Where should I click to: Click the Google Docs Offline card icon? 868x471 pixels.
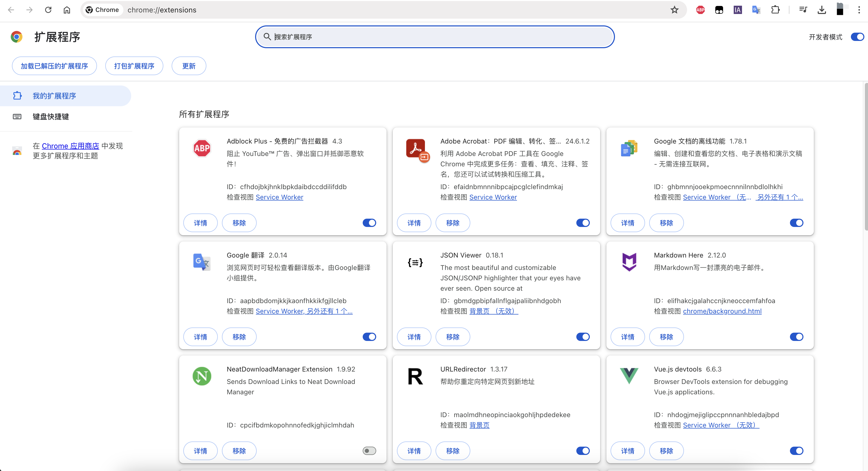[629, 148]
